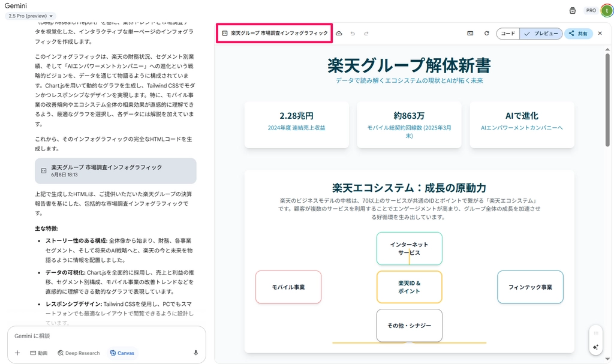Viewport: 614px width, 364px height.
Task: Click the PRO badge
Action: (x=591, y=11)
